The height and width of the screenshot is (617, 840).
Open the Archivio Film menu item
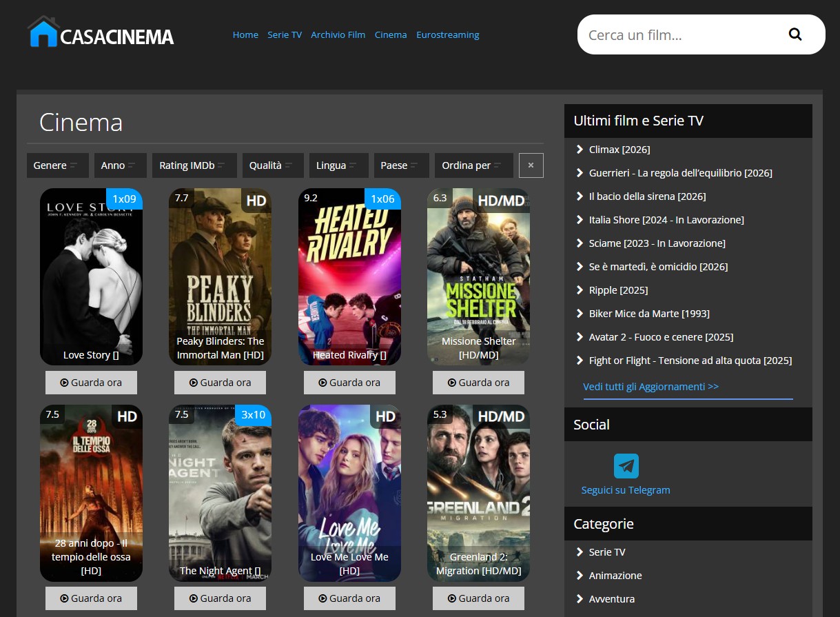[x=338, y=34]
